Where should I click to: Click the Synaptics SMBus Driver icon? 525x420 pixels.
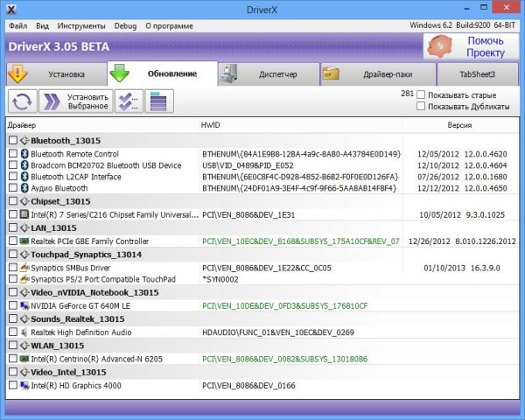24,267
